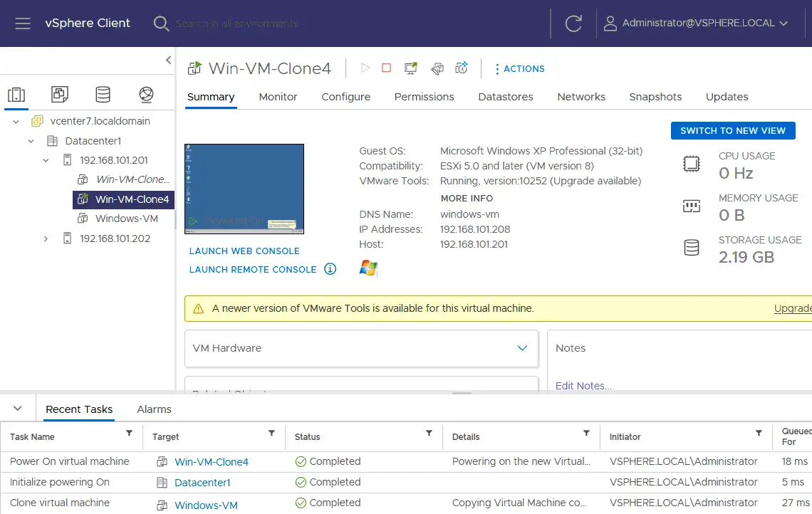Click the Take Snapshot toolbar icon
812x514 pixels.
[462, 68]
